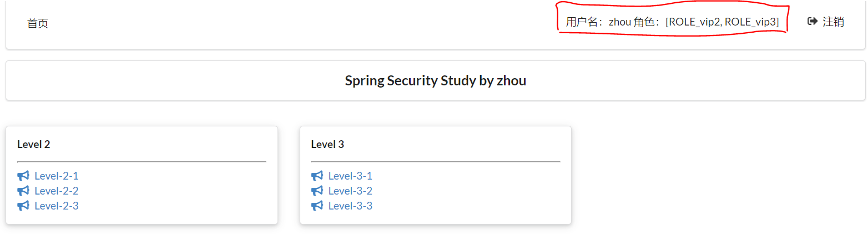
Task: Click the Level 2 card heading
Action: (x=34, y=145)
